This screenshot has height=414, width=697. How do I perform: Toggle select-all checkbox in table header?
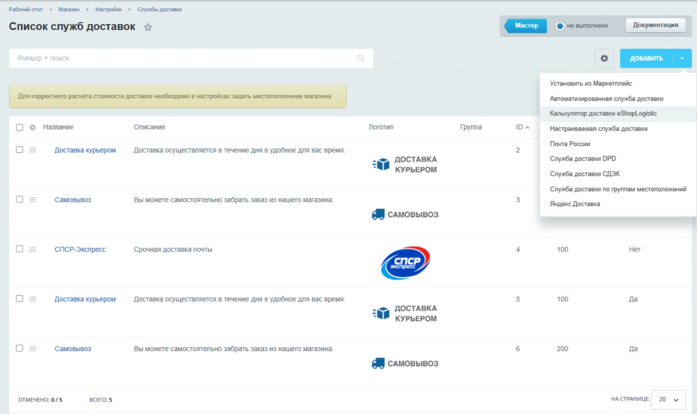[x=20, y=127]
